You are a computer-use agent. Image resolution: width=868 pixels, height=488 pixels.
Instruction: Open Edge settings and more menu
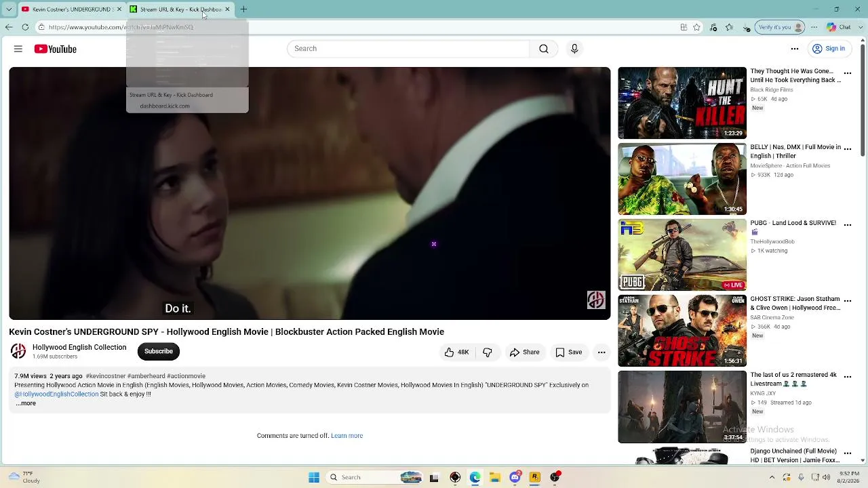(814, 27)
